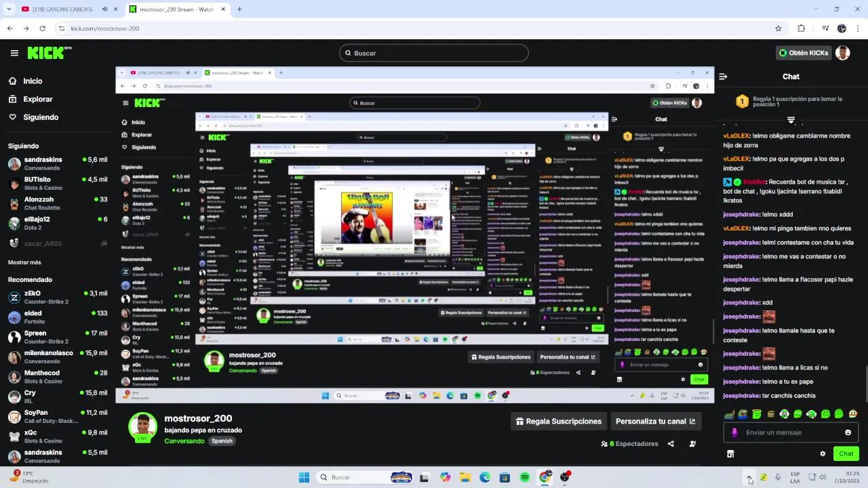Click the Buscar search field

(x=434, y=53)
